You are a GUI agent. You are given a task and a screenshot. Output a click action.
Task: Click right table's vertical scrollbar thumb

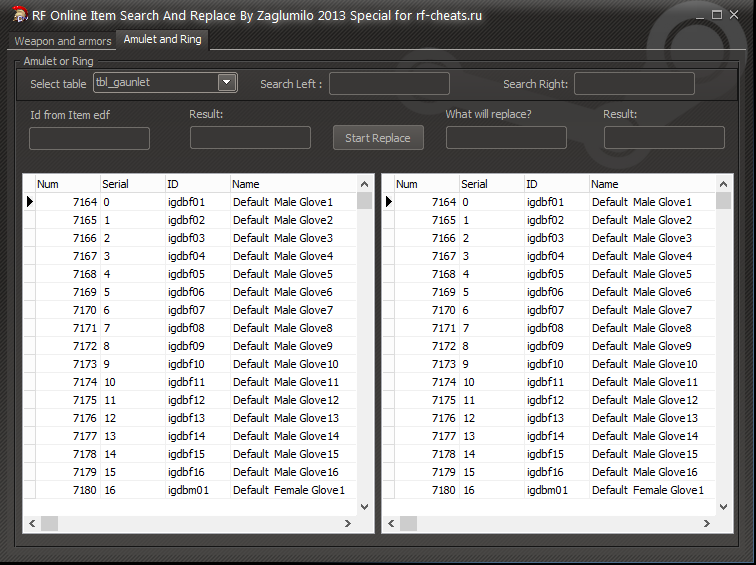723,201
